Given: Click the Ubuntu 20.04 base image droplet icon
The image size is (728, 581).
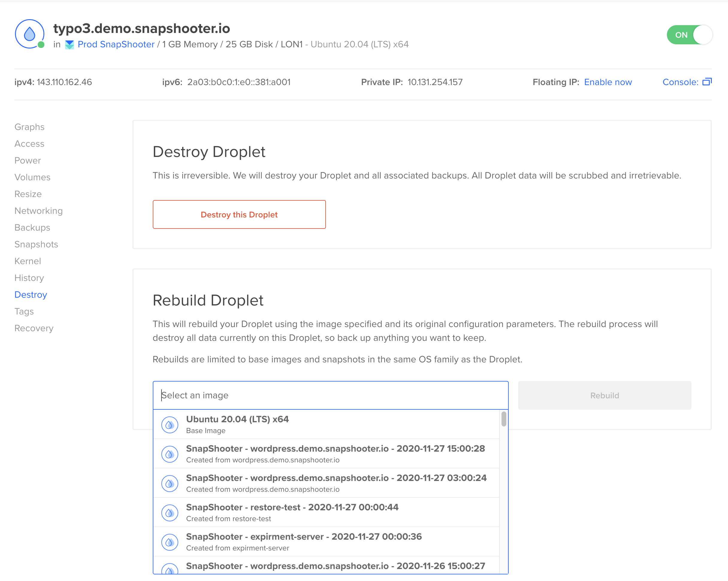Looking at the screenshot, I should point(170,424).
